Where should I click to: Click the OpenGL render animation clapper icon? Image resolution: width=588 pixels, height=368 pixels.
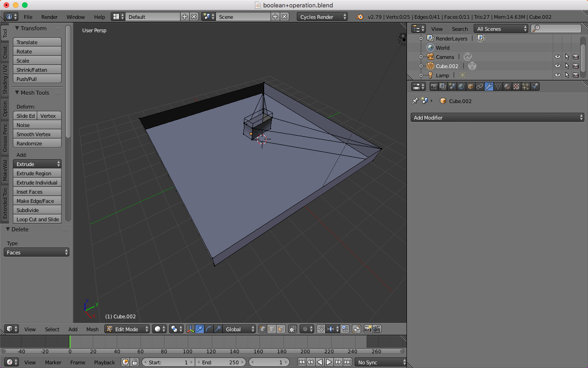tap(377, 329)
